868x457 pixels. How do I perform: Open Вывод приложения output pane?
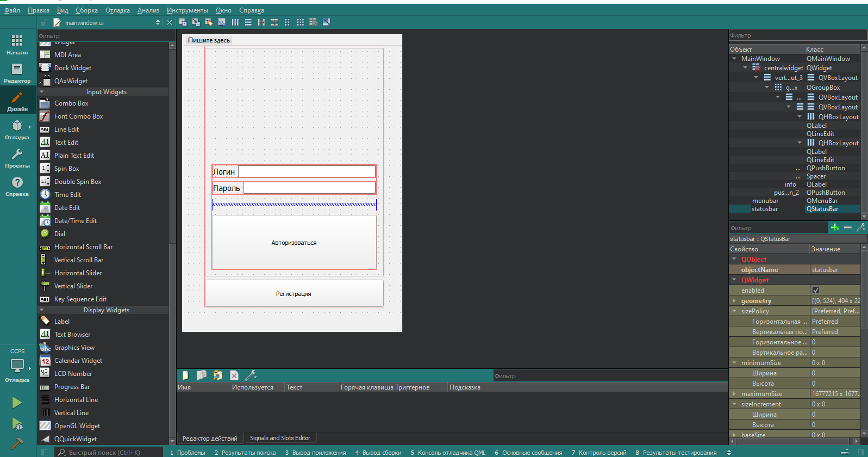pyautogui.click(x=315, y=453)
